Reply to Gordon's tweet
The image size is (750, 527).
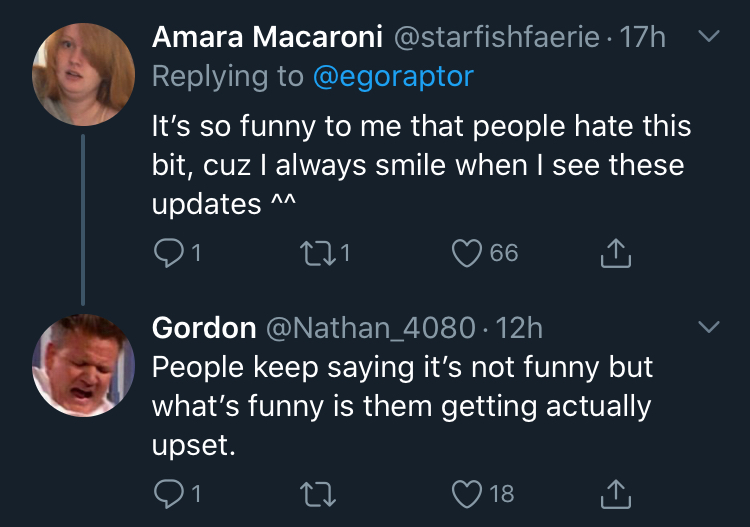(x=169, y=494)
